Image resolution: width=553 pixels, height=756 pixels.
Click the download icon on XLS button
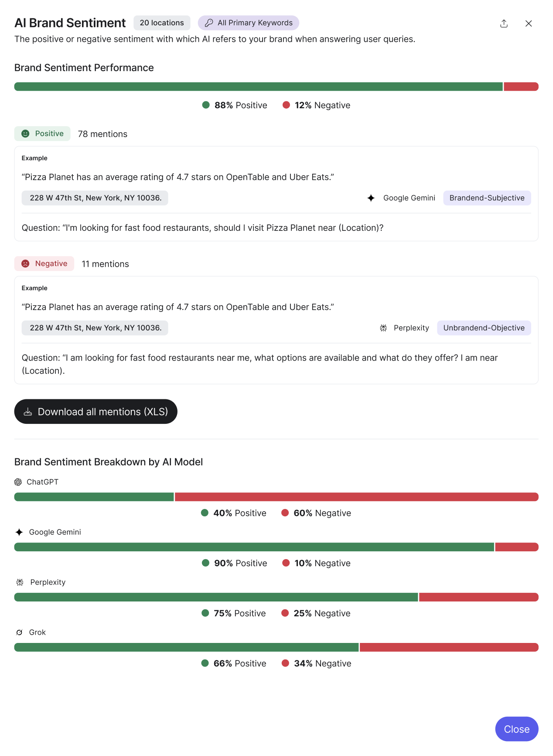point(28,412)
